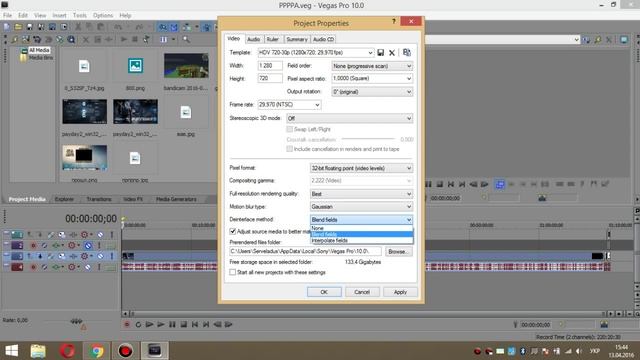Click the playback Rate slider handle

tap(76, 321)
